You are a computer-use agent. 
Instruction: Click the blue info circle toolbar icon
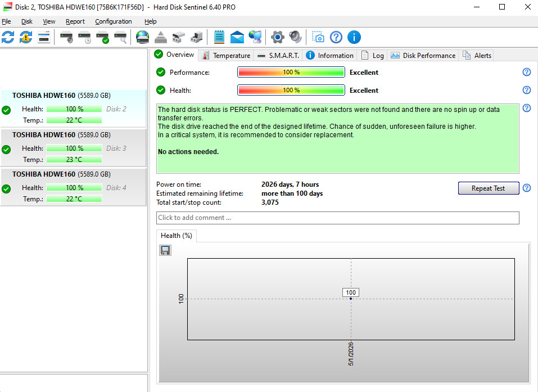pyautogui.click(x=354, y=37)
